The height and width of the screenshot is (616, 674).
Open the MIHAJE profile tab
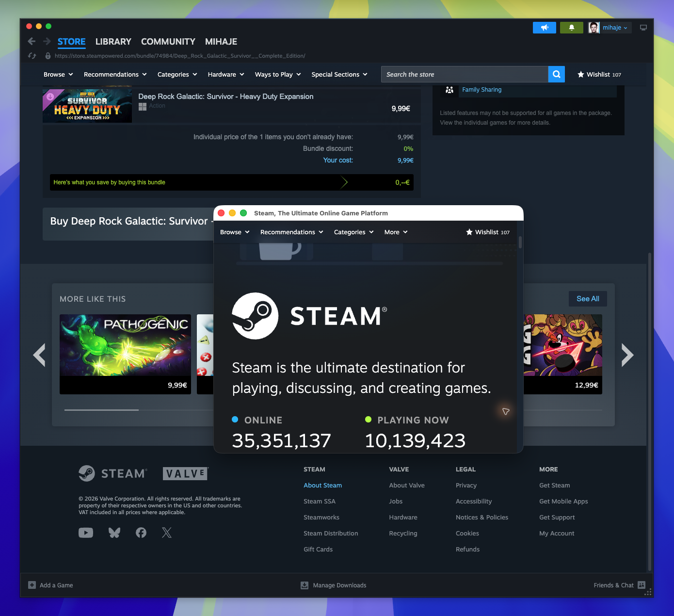click(x=221, y=42)
